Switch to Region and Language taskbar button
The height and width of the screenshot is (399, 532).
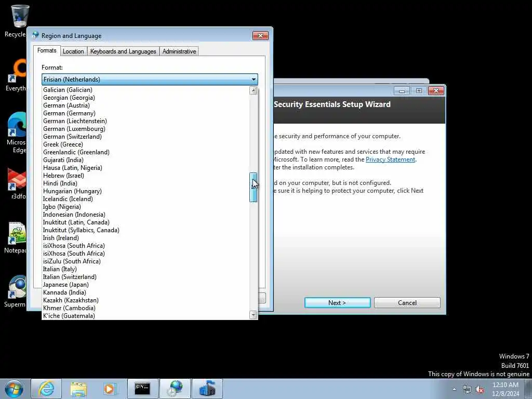point(175,389)
